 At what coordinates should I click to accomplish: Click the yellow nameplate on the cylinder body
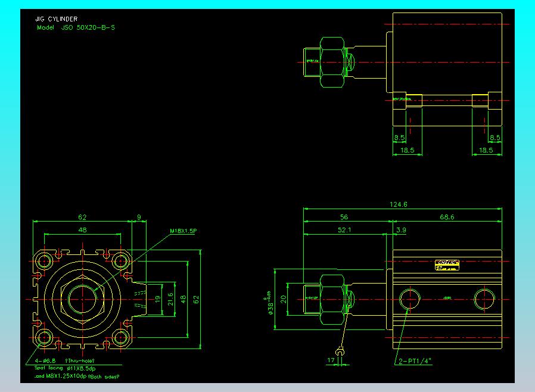[x=447, y=265]
